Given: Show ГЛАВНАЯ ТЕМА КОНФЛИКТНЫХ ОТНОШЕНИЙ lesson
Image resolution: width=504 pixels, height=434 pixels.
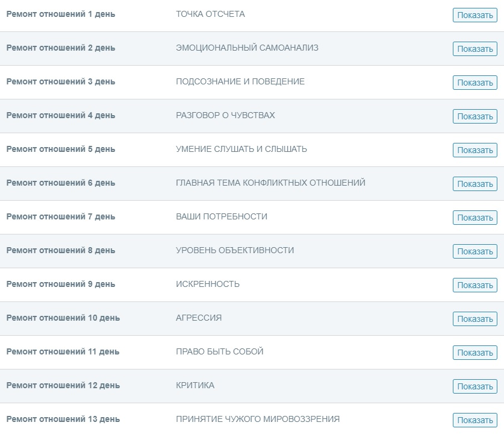Looking at the screenshot, I should pyautogui.click(x=474, y=184).
